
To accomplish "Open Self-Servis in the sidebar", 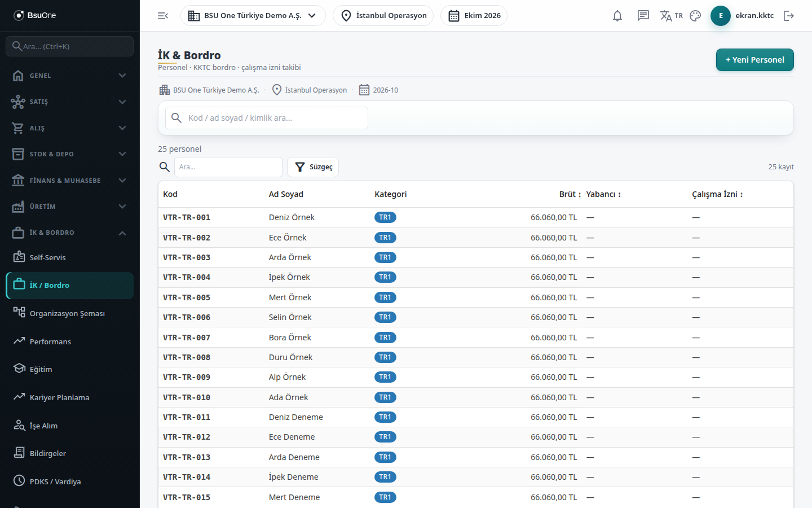I will click(70, 257).
